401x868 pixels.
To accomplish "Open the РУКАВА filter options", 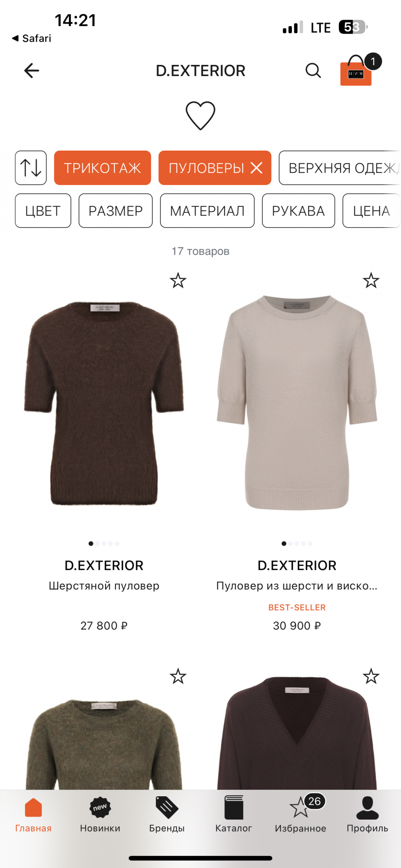I will [x=298, y=211].
